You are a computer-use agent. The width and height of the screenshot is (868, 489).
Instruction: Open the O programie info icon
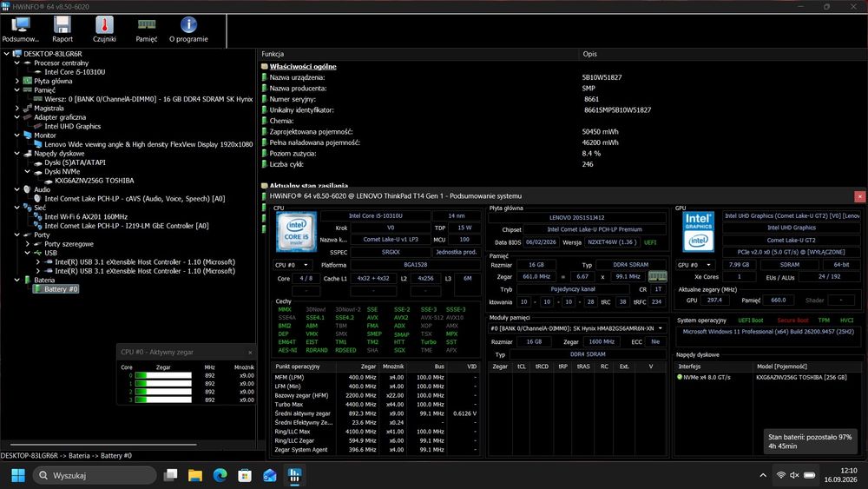pos(188,30)
